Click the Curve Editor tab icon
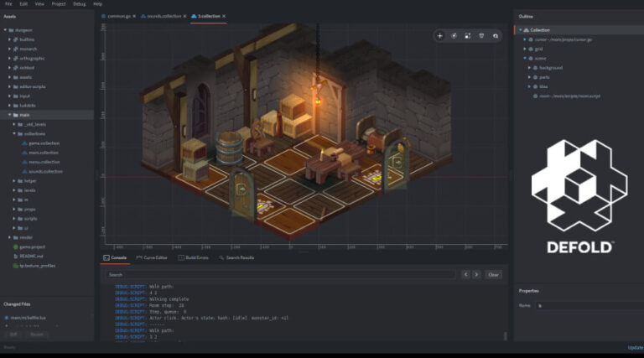The image size is (644, 358). [x=139, y=257]
